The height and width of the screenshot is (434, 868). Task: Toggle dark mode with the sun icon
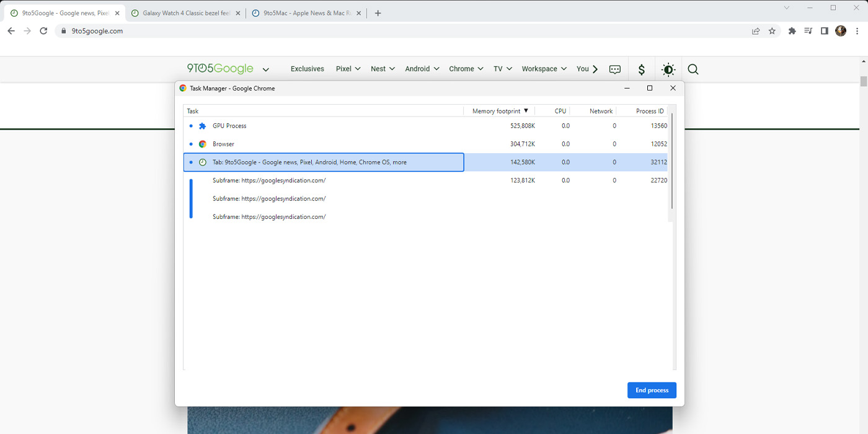668,69
